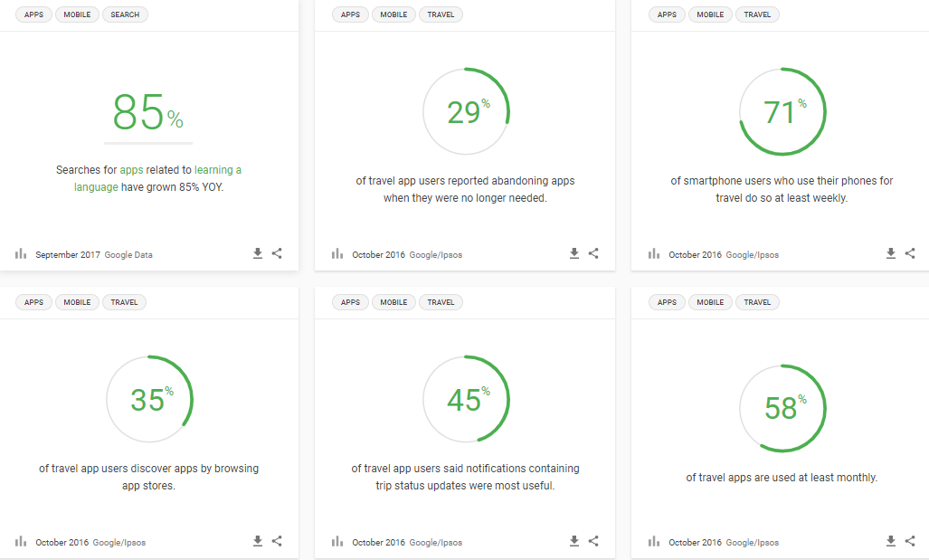929x560 pixels.
Task: Tap MOBILE tag on the 58% card
Action: (710, 302)
